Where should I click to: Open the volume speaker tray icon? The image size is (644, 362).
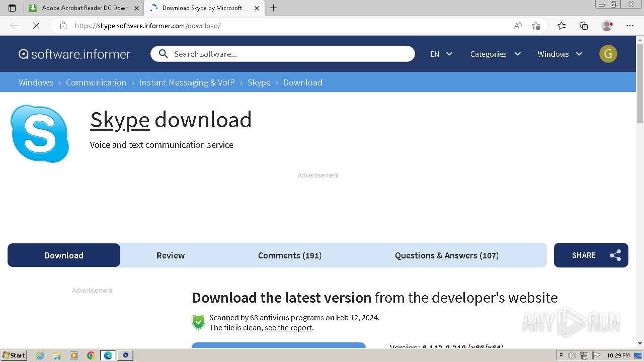point(572,355)
